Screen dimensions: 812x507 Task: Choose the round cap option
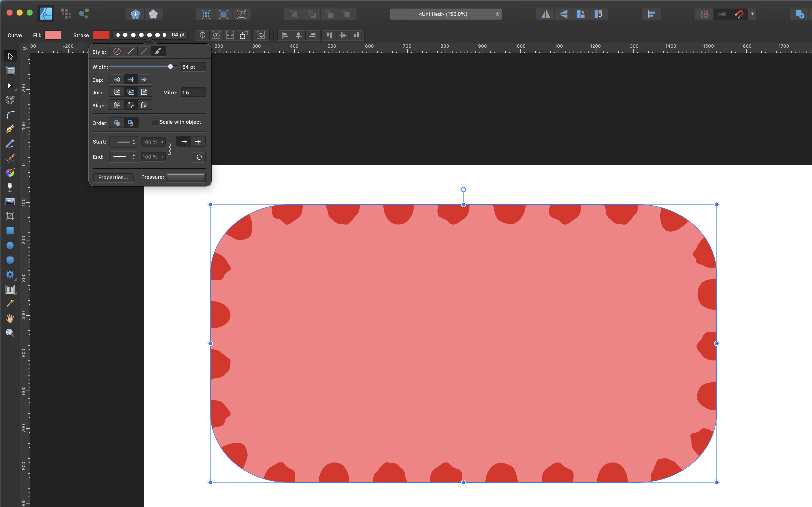click(117, 80)
